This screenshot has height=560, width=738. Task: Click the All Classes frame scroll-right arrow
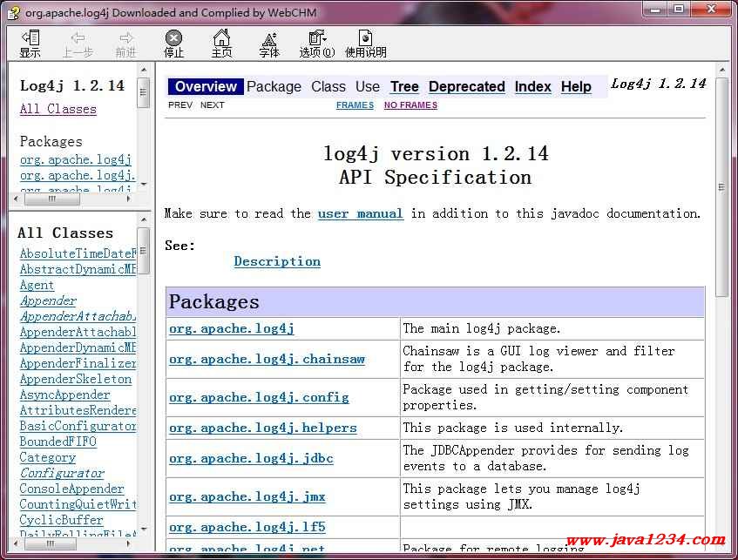128,544
